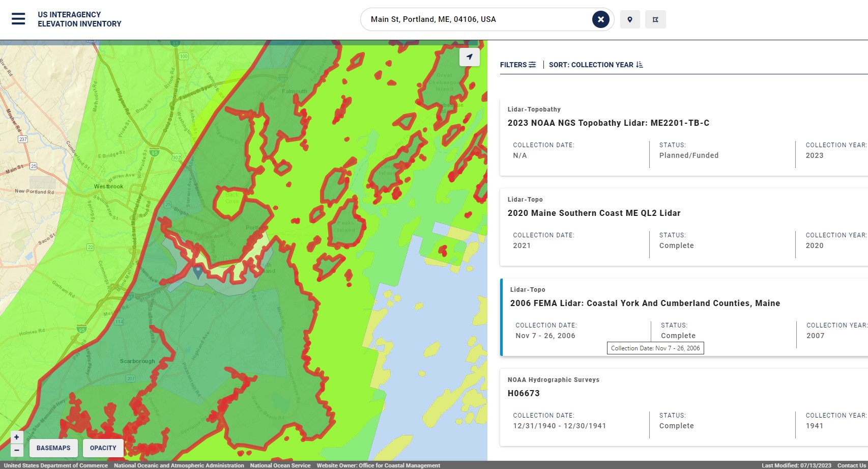Image resolution: width=868 pixels, height=469 pixels.
Task: Click the Contact Us footer link
Action: pos(851,465)
